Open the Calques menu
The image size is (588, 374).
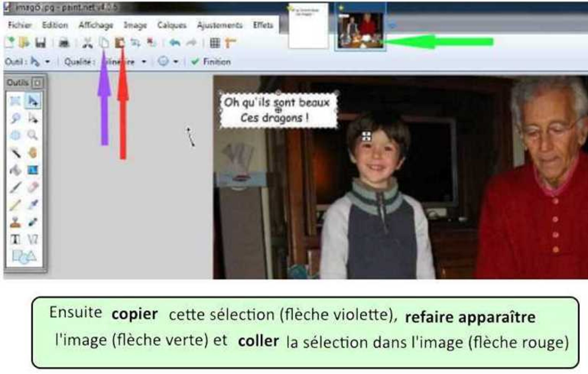(x=172, y=25)
